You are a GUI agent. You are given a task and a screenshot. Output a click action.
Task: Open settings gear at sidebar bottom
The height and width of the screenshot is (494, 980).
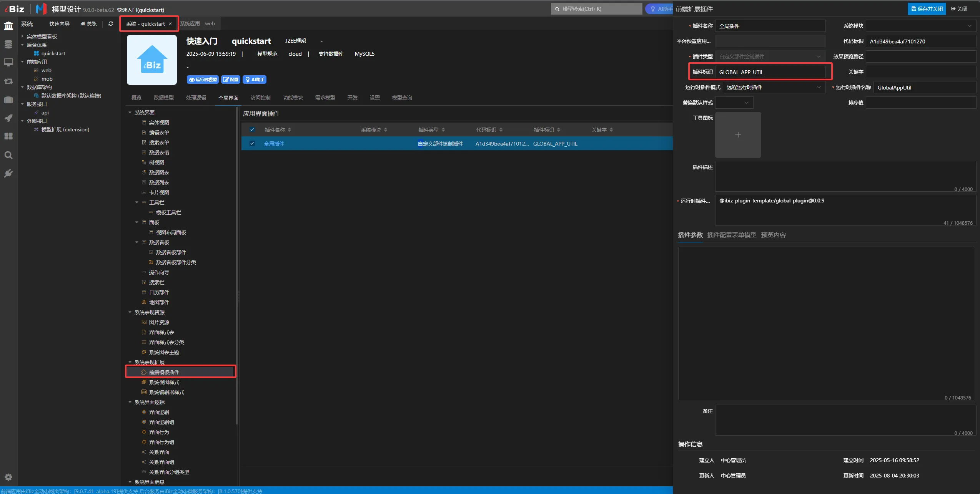(8, 477)
